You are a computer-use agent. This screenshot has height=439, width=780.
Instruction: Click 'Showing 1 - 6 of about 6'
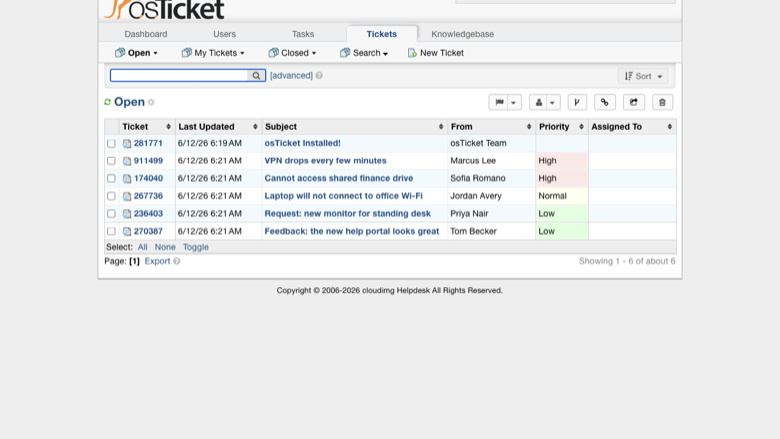[627, 261]
